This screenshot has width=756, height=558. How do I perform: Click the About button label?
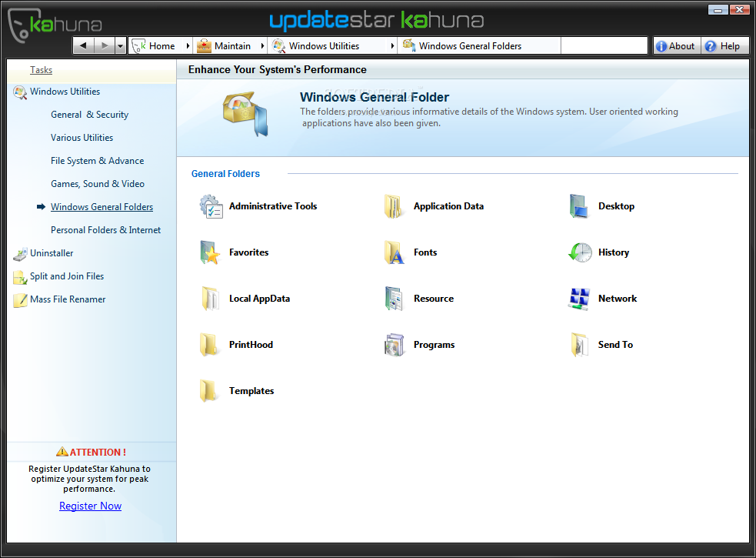681,46
